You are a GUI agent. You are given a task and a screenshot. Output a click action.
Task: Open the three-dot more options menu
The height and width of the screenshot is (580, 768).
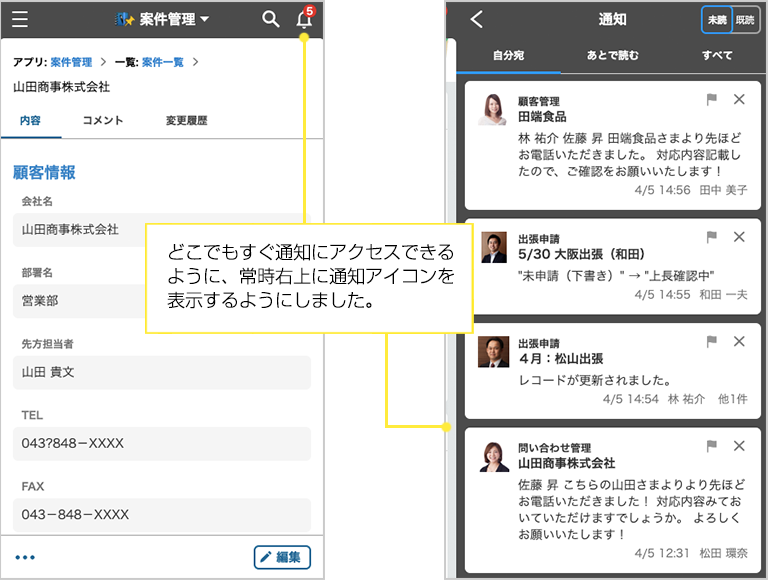click(x=25, y=557)
